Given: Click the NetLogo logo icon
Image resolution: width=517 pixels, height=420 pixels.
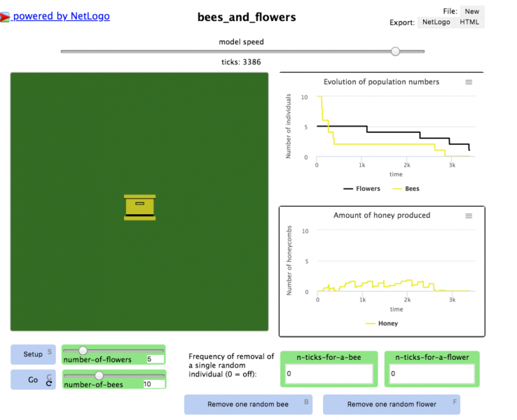Looking at the screenshot, I should pyautogui.click(x=5, y=17).
